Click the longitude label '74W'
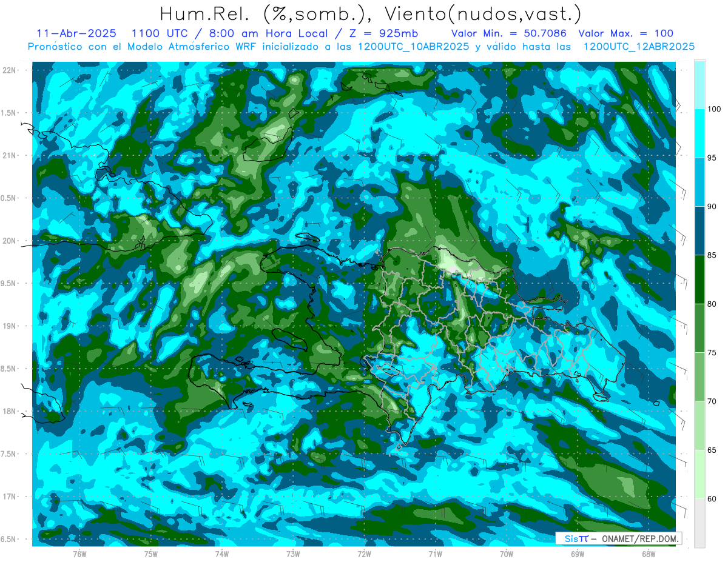 pos(222,554)
